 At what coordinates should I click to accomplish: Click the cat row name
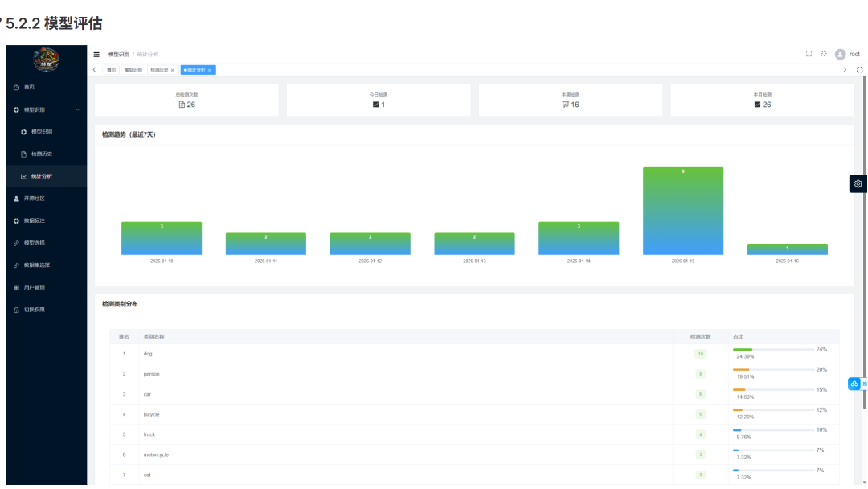click(x=147, y=475)
